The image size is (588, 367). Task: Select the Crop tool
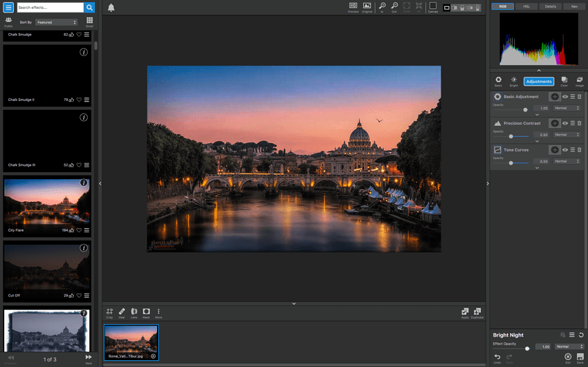click(109, 313)
